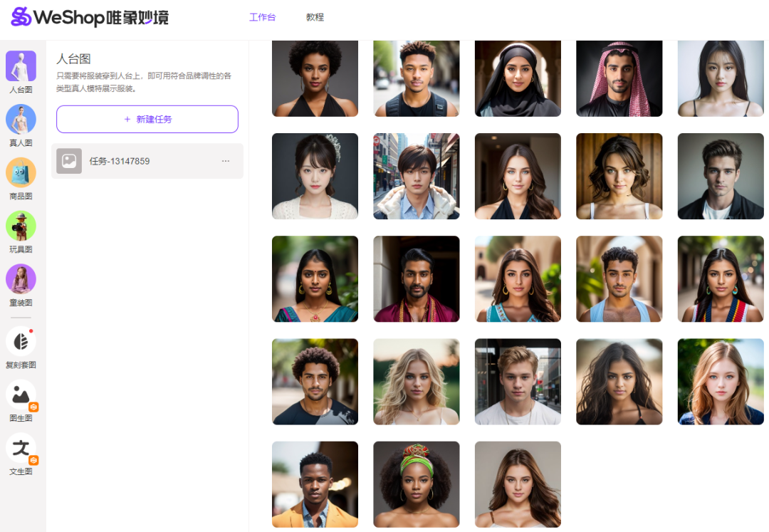Select task 任务-13147859 in the list
Viewport: 769px width, 532px height.
(x=147, y=161)
